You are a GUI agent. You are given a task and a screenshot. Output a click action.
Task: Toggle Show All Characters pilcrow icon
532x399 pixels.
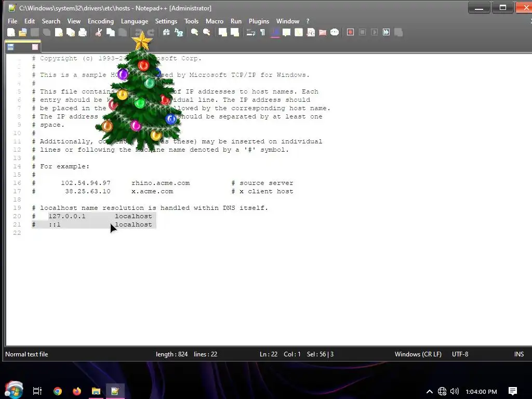(x=262, y=32)
